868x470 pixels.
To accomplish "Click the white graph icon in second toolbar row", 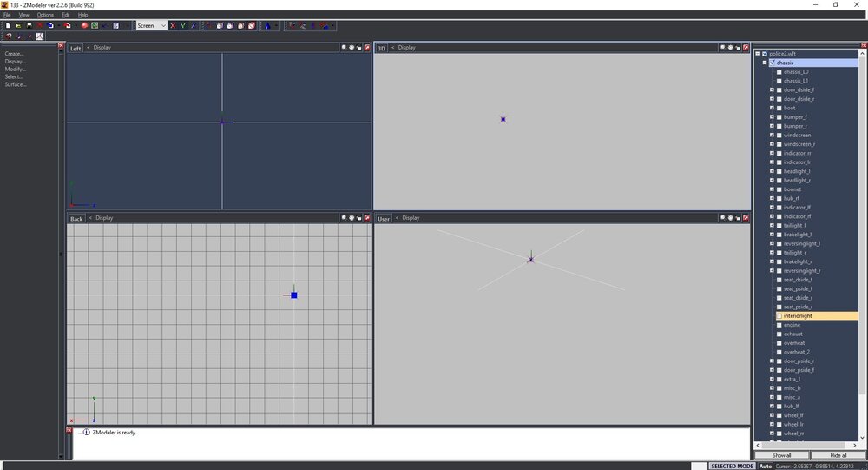I will click(x=40, y=36).
